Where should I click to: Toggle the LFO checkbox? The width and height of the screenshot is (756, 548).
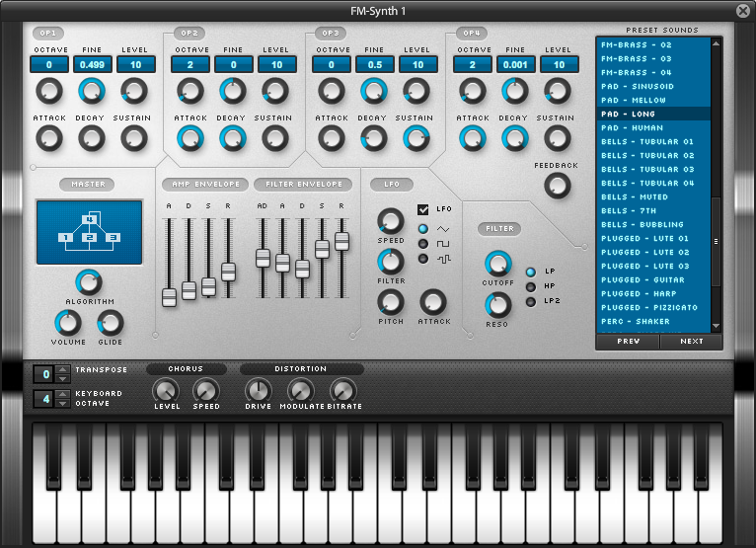click(422, 209)
